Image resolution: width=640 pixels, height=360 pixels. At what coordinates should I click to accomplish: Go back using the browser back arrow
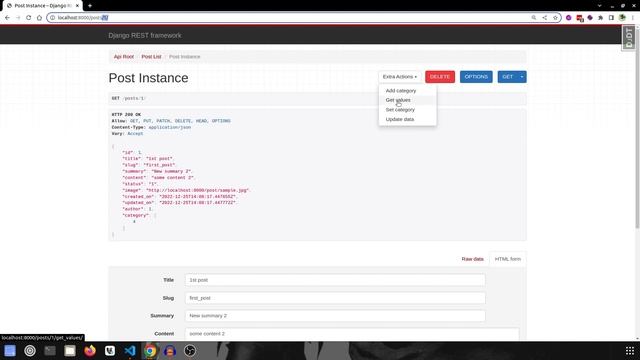[x=7, y=18]
